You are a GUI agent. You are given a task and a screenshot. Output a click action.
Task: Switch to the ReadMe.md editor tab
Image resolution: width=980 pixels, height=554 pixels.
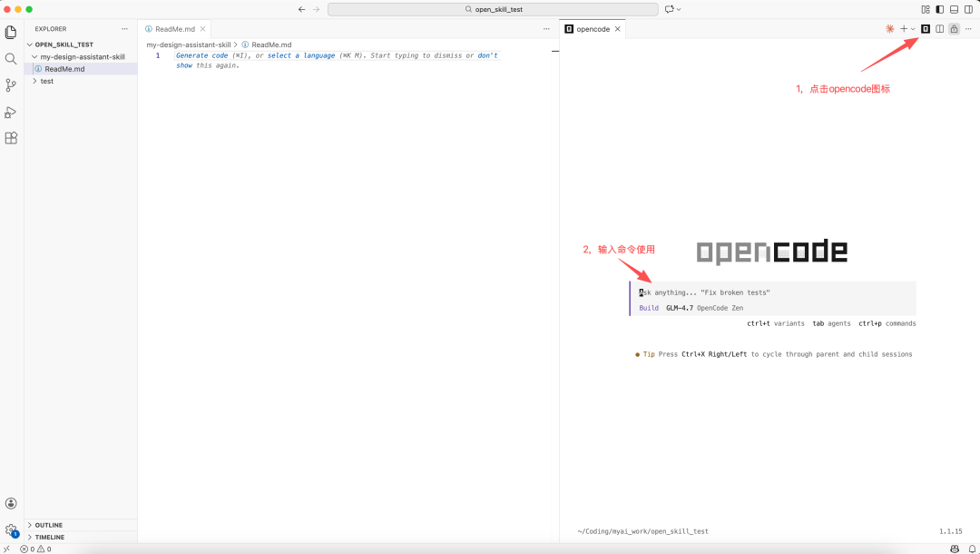coord(172,28)
